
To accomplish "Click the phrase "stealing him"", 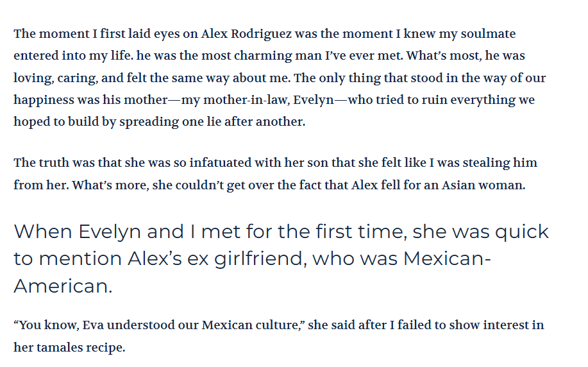I will click(x=503, y=163).
